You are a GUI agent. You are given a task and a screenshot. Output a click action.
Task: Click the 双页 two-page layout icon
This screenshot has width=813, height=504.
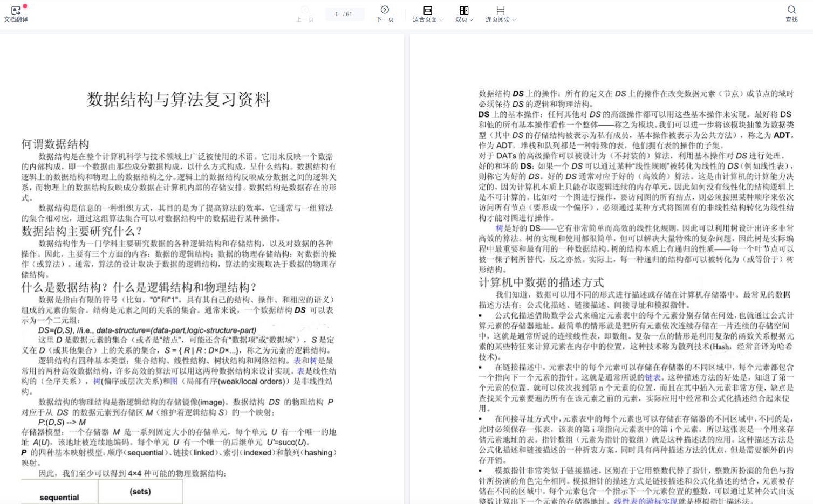click(x=463, y=10)
